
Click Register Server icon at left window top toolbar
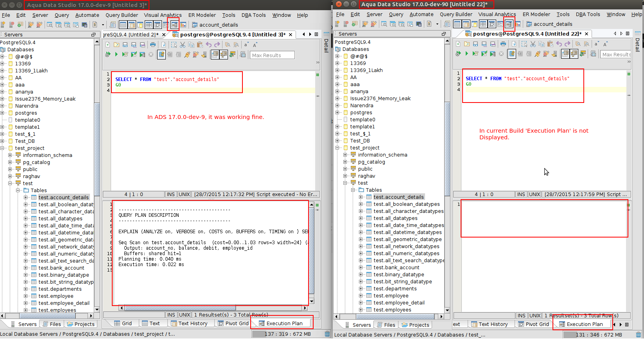3,25
